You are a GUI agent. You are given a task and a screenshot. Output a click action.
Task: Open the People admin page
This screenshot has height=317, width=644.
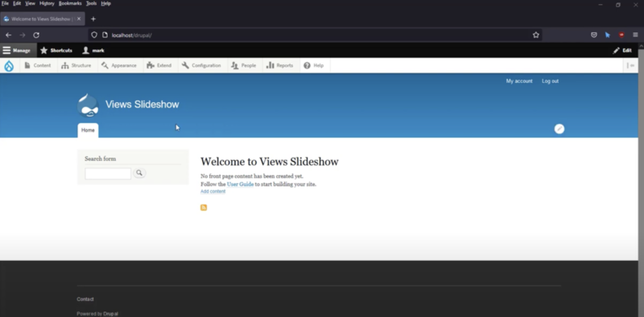tap(244, 66)
